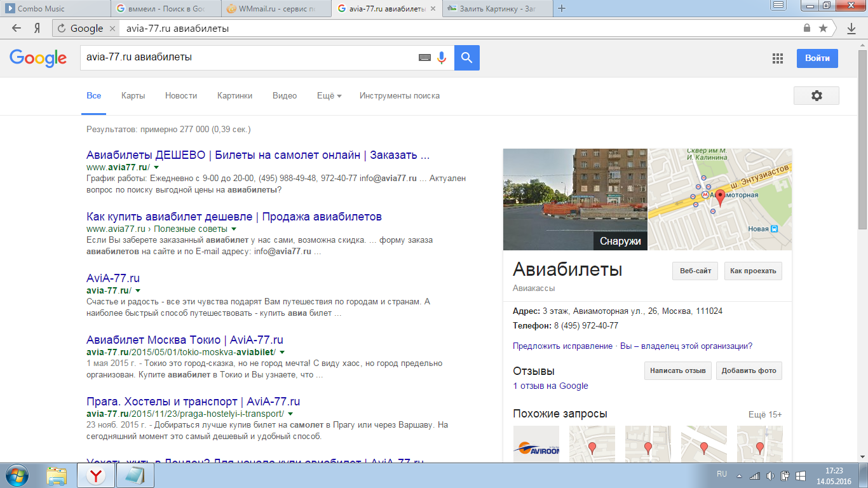
Task: Bookmark this page with the star icon
Action: click(823, 29)
